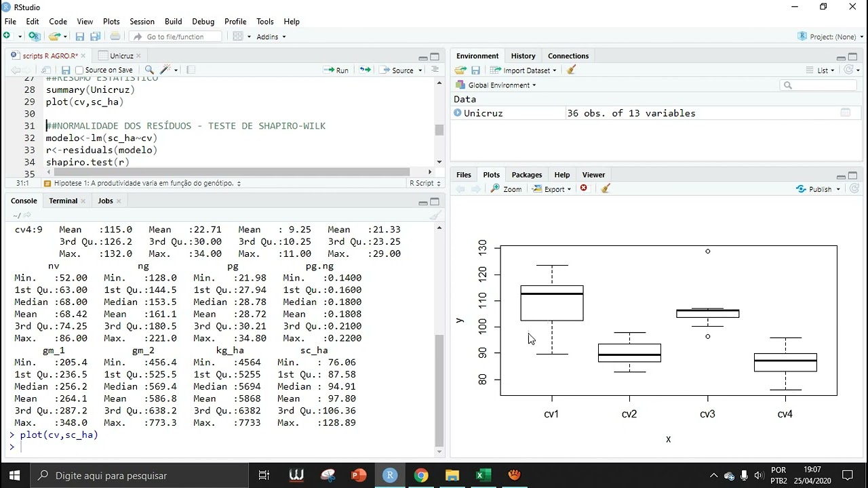Click the remove current plot red icon
The width and height of the screenshot is (868, 488).
tap(584, 188)
